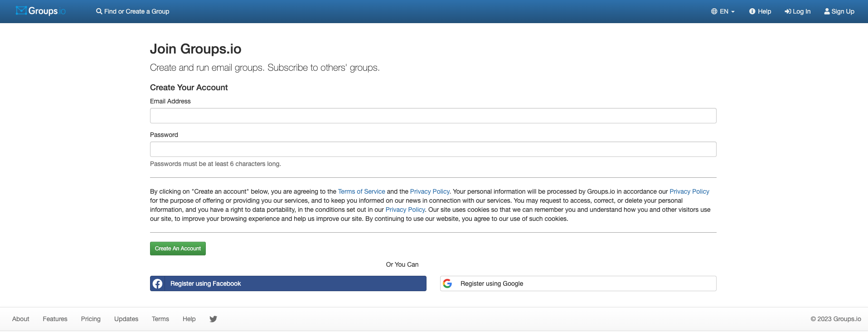This screenshot has height=332, width=868.
Task: Open Find or Create a Group
Action: 132,11
